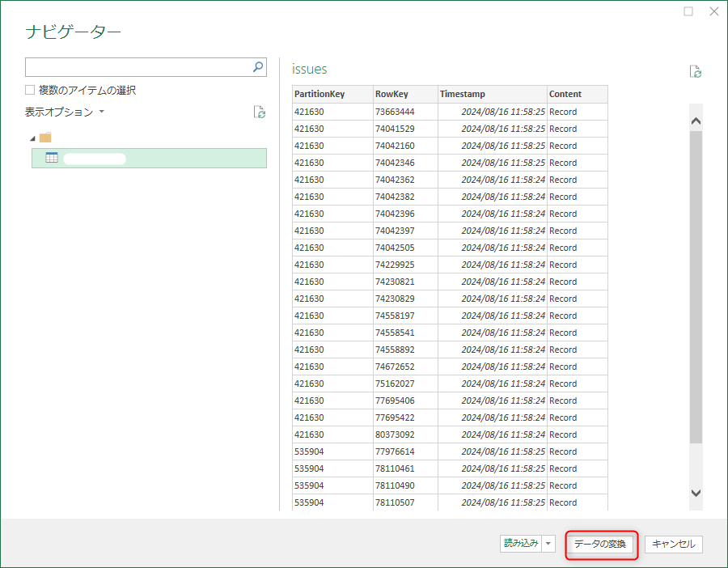Click RowKey cell 78110490

(405, 485)
